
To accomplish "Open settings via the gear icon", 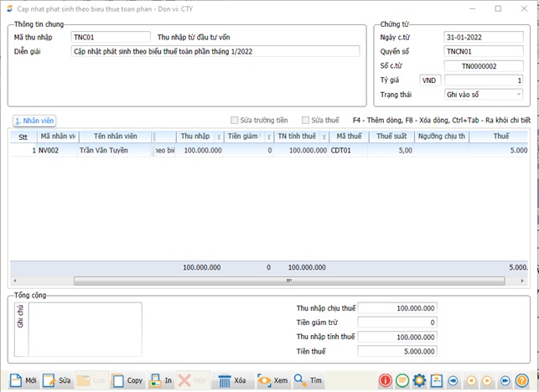I will pos(419,381).
